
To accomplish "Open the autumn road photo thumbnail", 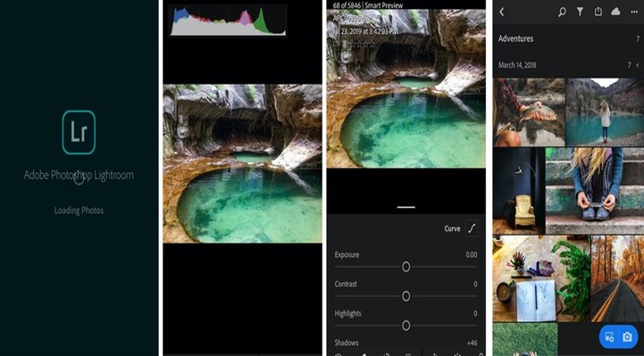I will point(618,278).
